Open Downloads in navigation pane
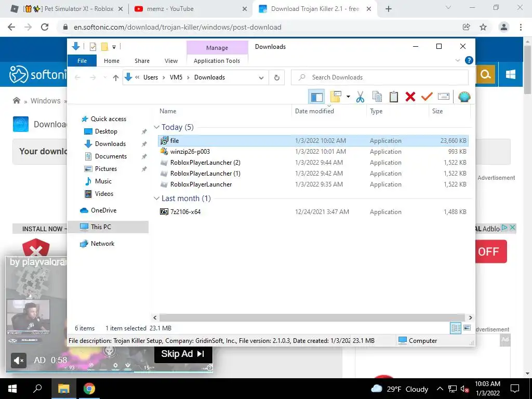Screen dimensions: 532x399 (110, 144)
